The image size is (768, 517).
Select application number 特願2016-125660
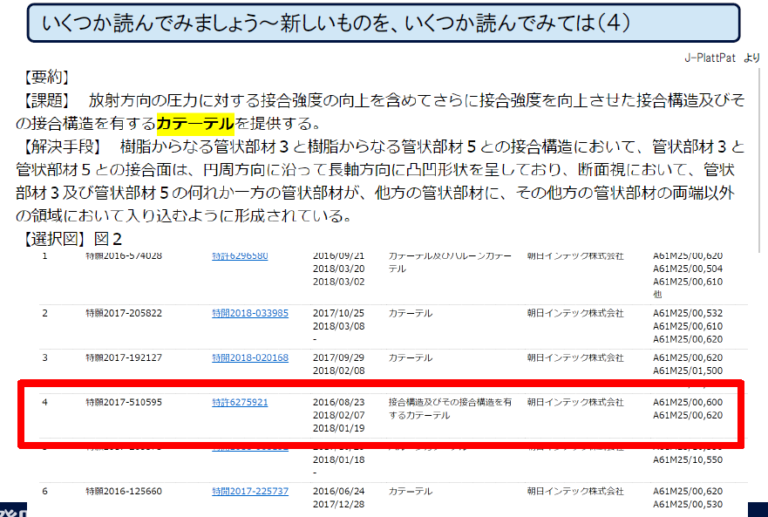point(123,491)
